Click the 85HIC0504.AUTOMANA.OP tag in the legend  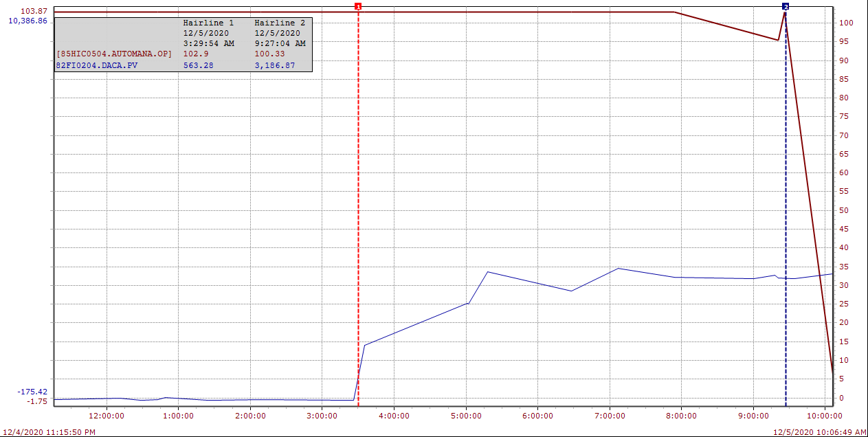114,54
